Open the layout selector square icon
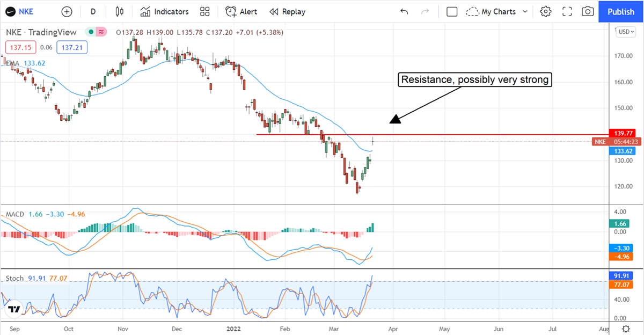Image resolution: width=644 pixels, height=335 pixels. 452,11
